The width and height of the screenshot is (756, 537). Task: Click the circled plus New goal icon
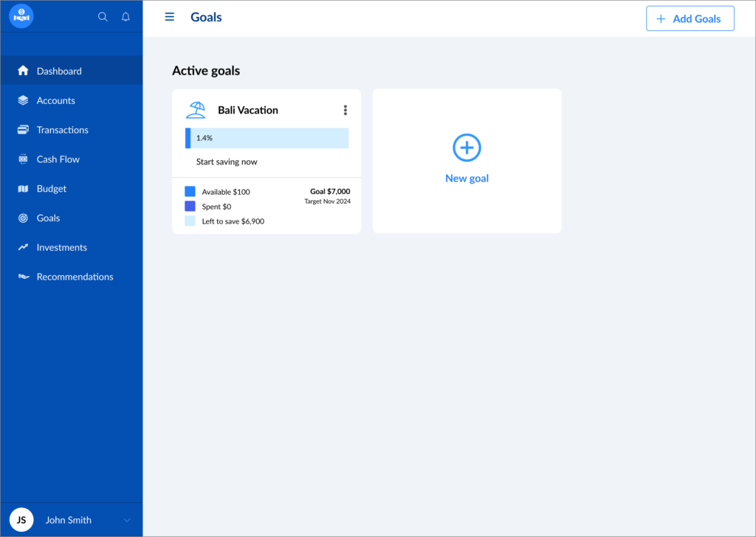[467, 148]
